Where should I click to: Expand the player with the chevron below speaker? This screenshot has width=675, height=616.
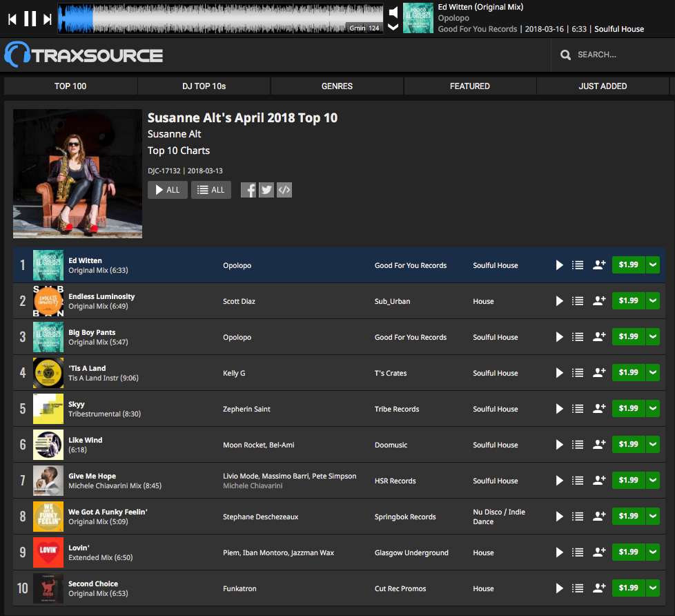tap(393, 27)
